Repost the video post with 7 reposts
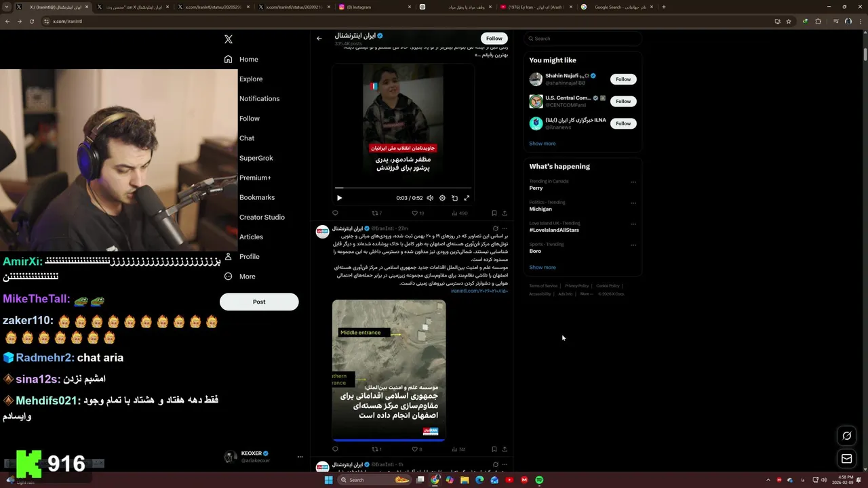This screenshot has width=868, height=488. pyautogui.click(x=376, y=213)
